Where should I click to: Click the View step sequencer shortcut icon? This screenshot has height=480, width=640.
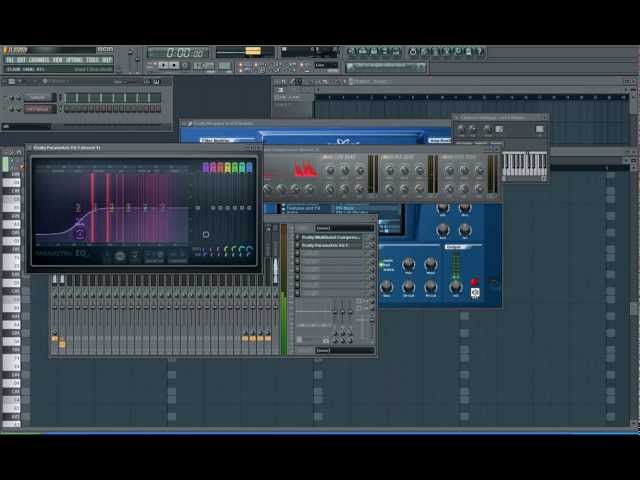coord(362,52)
